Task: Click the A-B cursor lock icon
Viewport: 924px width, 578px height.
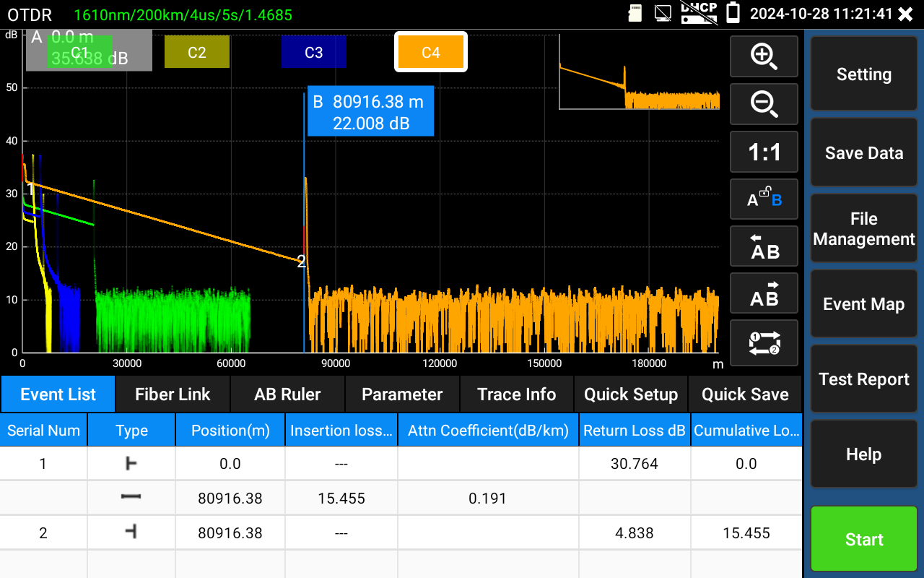Action: pyautogui.click(x=764, y=199)
